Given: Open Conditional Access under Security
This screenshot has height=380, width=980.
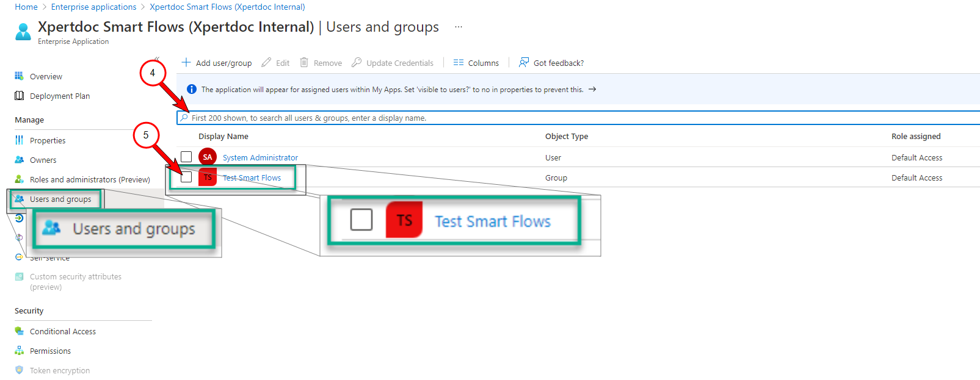Looking at the screenshot, I should coord(63,331).
